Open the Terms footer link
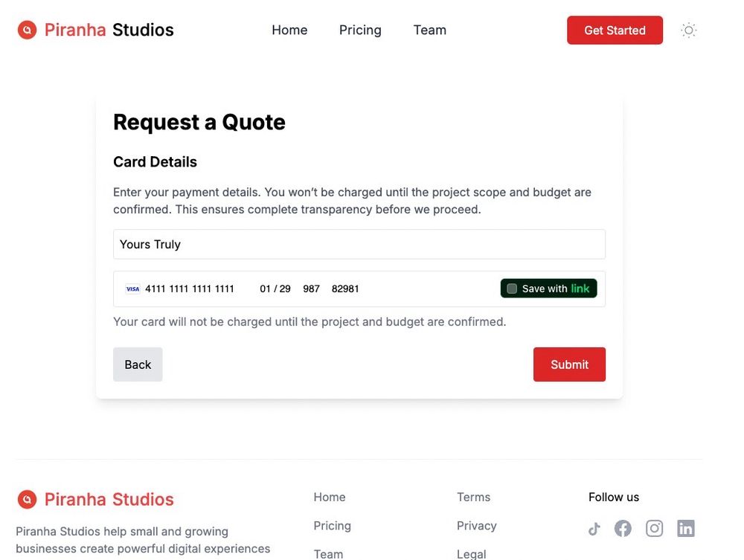Screen dimensions: 744x560 473,497
